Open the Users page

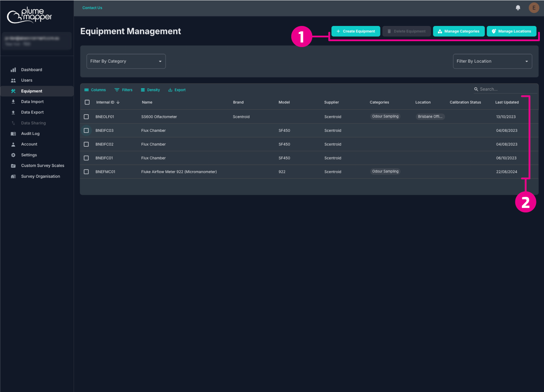[27, 80]
